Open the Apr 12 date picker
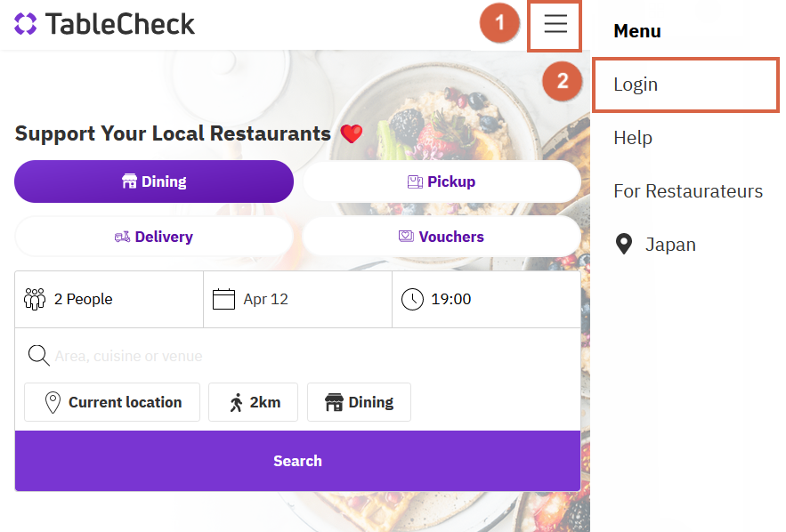 click(x=297, y=299)
